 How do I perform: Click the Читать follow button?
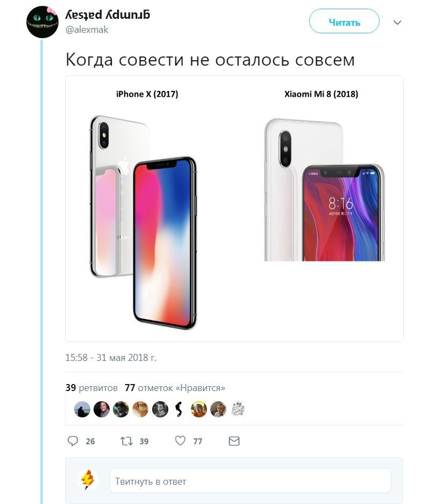click(344, 21)
